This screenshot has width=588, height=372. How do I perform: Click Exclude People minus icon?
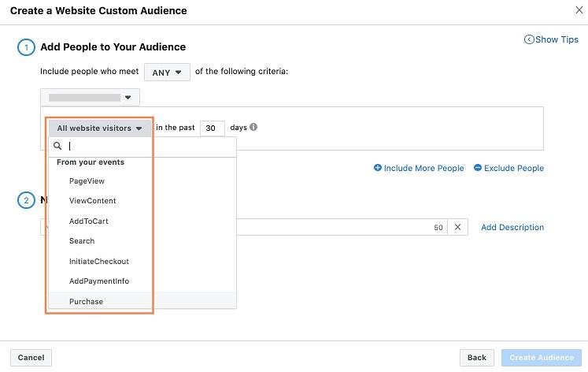click(478, 168)
